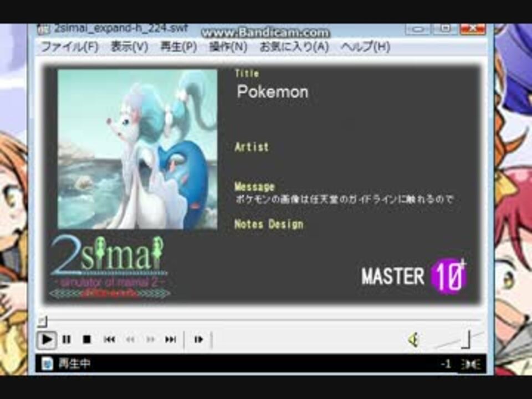Click the file icon in the status bar
The image size is (532, 399).
point(47,364)
